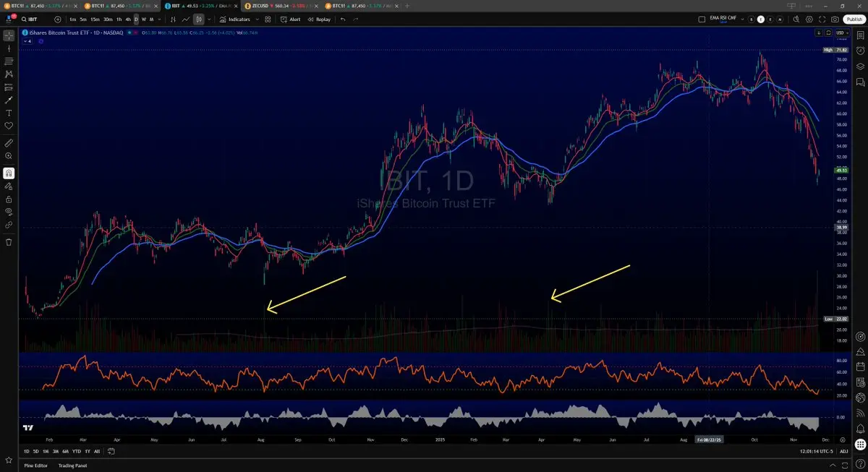Viewport: 868px width, 472px height.
Task: Collapse the indicator legend with arrow 4
Action: (x=29, y=41)
